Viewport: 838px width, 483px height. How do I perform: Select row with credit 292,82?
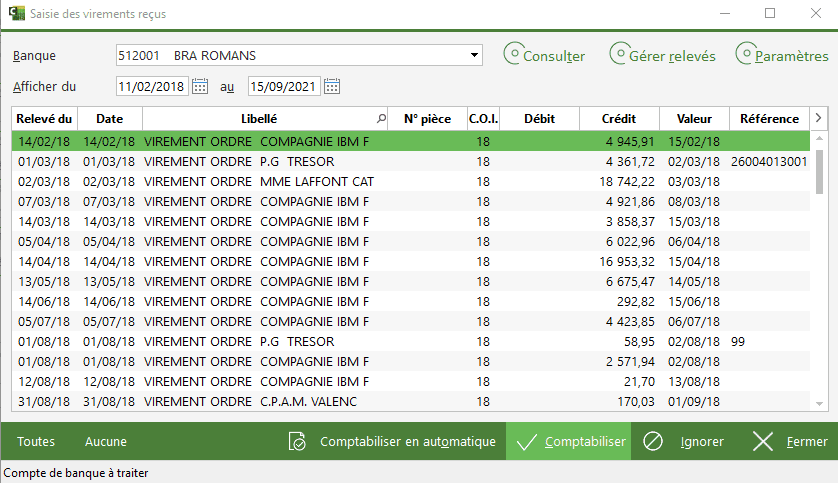coord(410,301)
